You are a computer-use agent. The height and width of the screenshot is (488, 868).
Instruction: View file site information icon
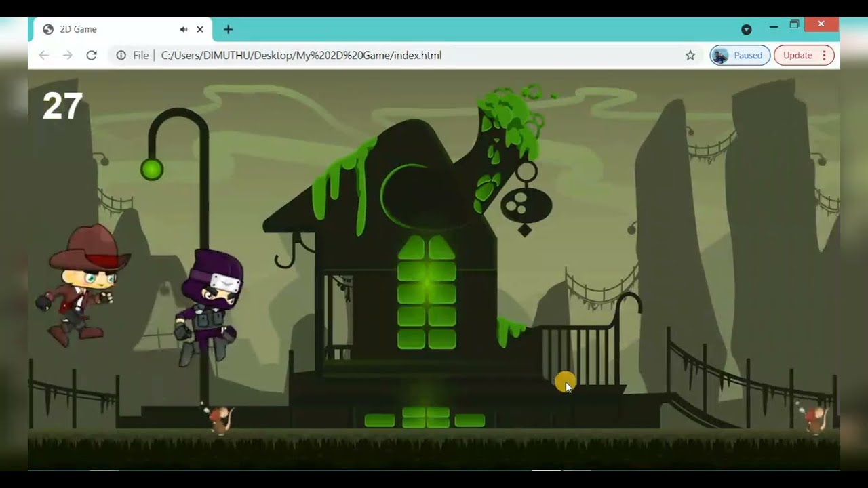[x=121, y=56]
